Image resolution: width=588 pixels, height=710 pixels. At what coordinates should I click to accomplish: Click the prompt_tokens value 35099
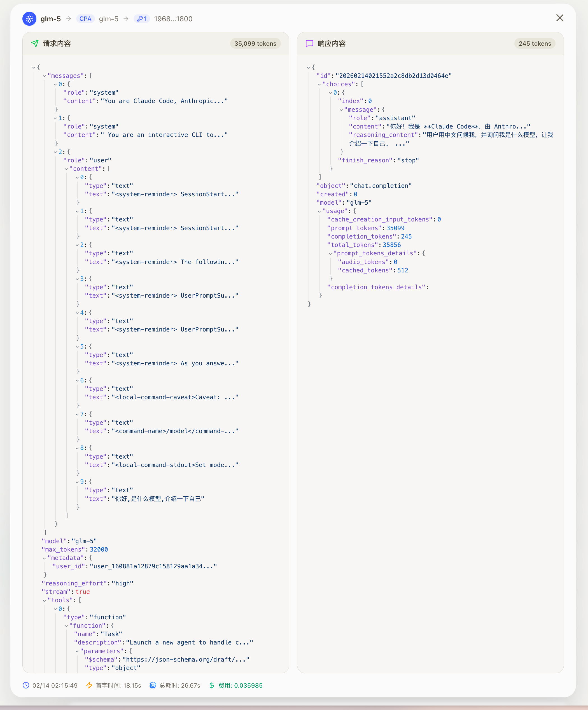[x=395, y=228]
